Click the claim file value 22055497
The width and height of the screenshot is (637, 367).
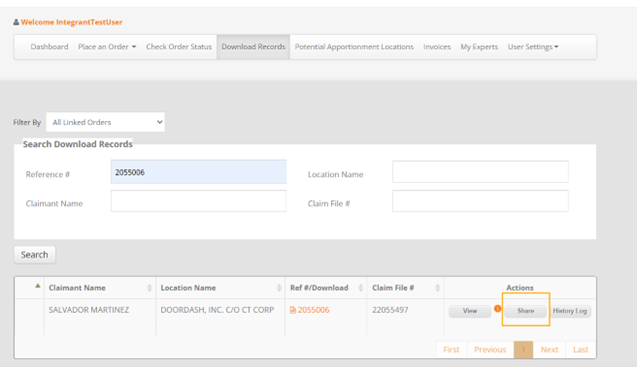[390, 310]
